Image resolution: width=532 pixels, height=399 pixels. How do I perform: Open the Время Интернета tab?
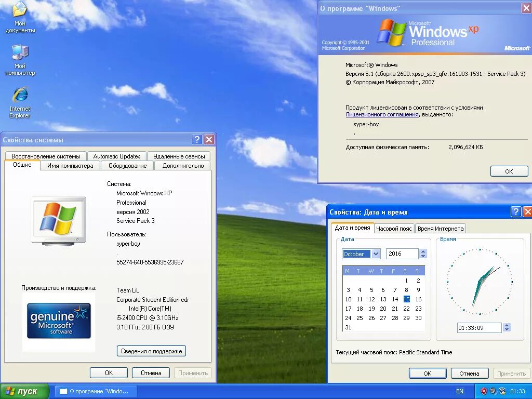(x=441, y=229)
